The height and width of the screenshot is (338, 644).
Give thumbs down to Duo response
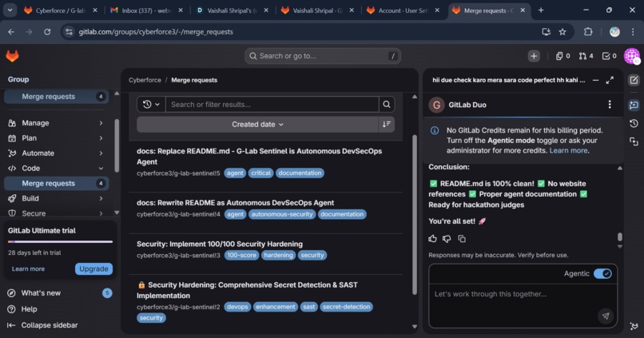447,239
